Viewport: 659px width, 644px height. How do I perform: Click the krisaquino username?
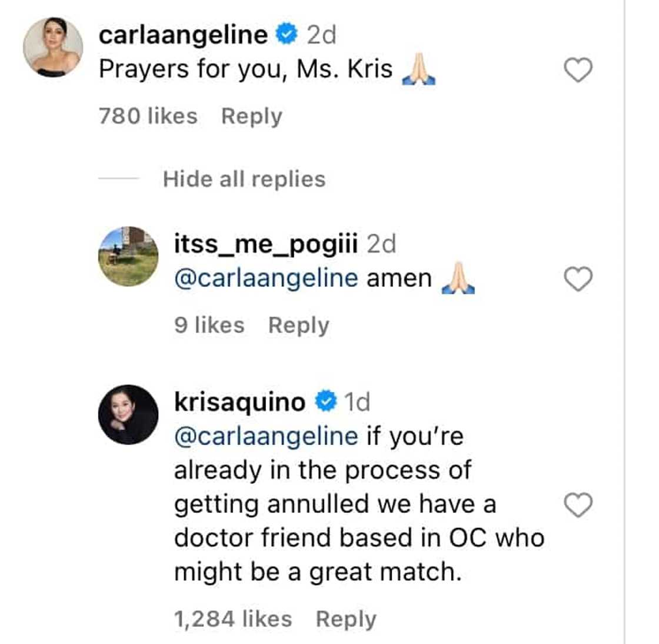point(239,402)
